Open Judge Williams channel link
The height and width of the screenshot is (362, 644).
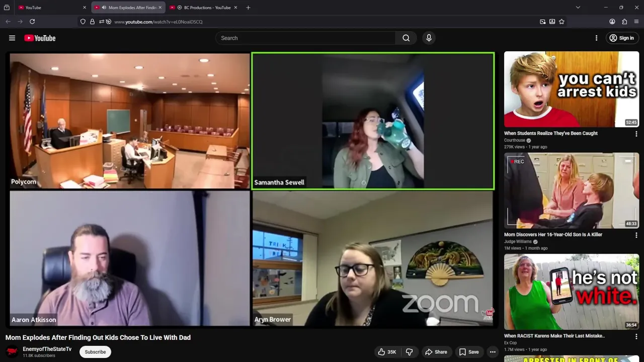point(518,241)
